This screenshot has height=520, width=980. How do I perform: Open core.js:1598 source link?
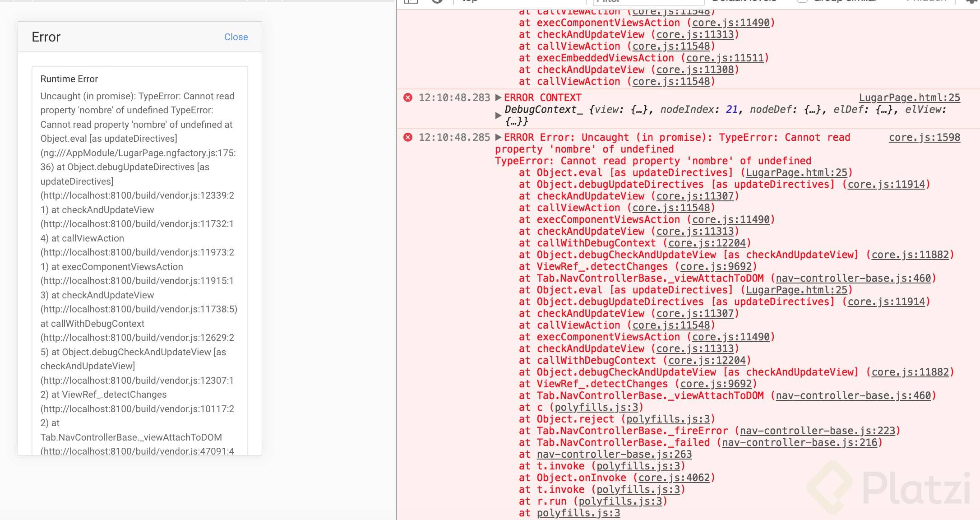click(x=924, y=137)
